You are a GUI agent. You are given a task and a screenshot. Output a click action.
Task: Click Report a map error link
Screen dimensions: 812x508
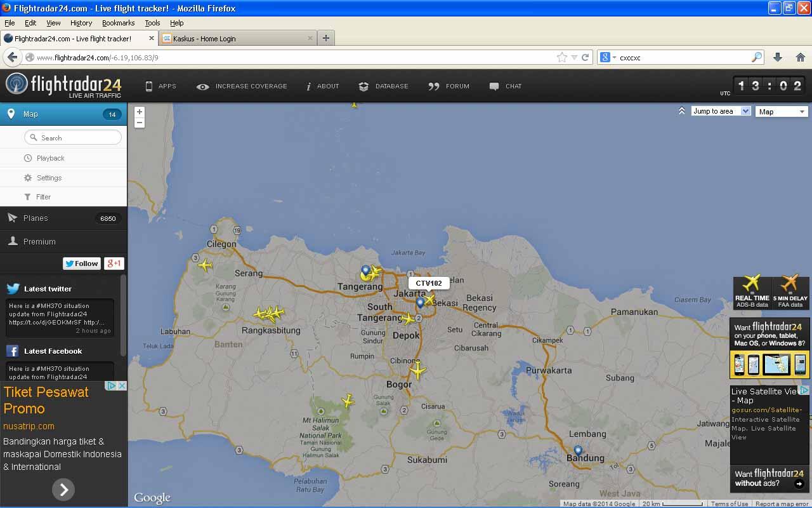tap(782, 504)
